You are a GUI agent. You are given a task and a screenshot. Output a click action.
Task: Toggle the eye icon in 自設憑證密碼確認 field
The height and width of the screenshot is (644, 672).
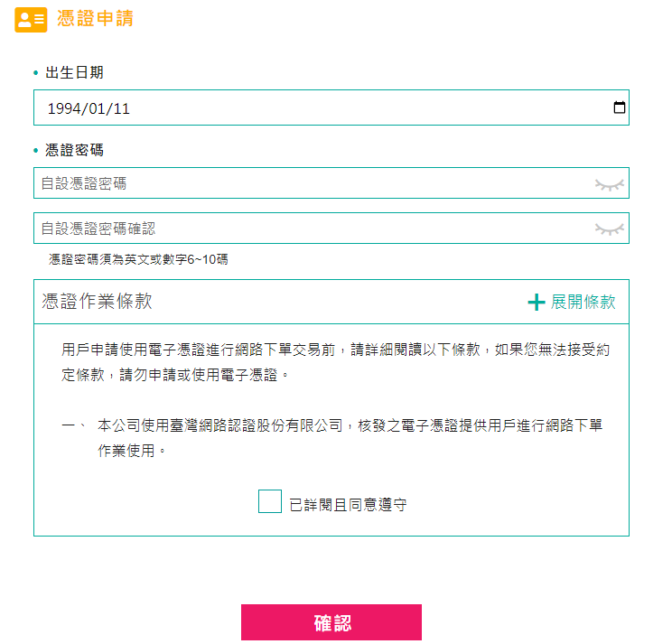tap(610, 229)
